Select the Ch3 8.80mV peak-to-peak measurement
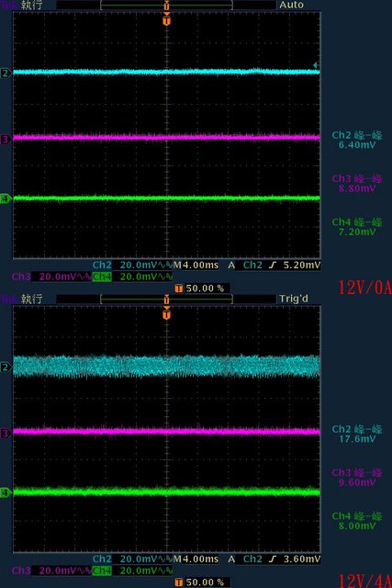392x588 pixels. click(x=357, y=184)
